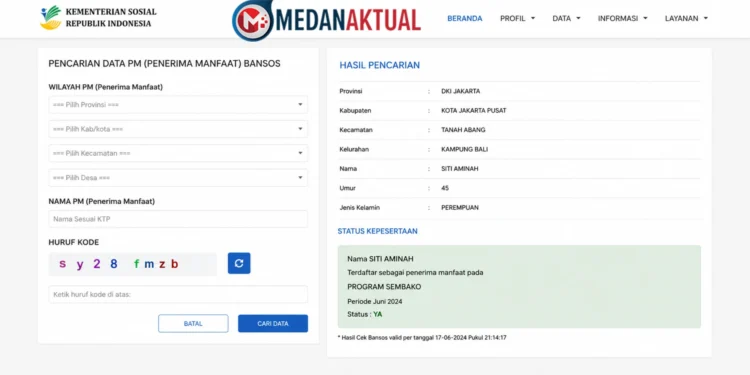
Task: Click the WILAYAH PM label
Action: point(106,87)
